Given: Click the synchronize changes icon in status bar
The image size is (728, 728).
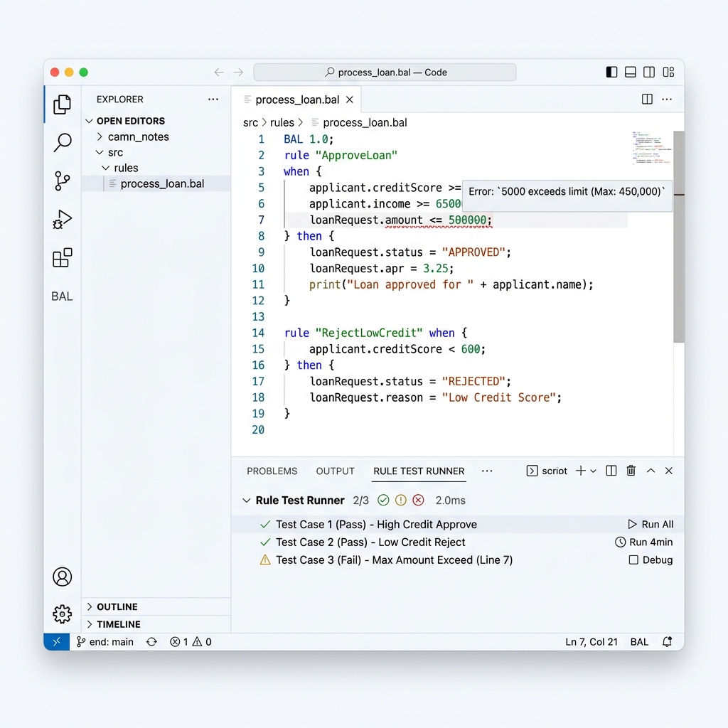Looking at the screenshot, I should coord(151,642).
